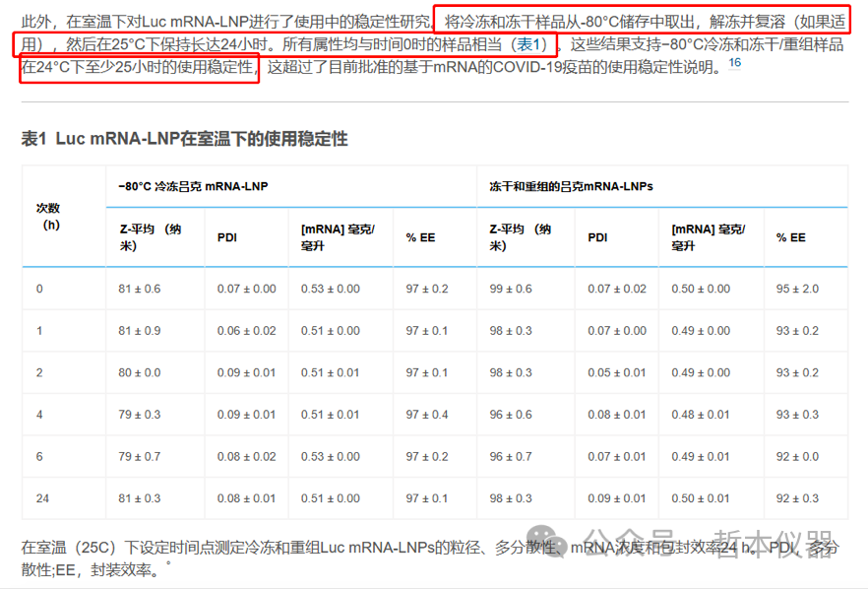Select 'PDI' header under the lyophilized group
The height and width of the screenshot is (589, 868).
[x=598, y=237]
